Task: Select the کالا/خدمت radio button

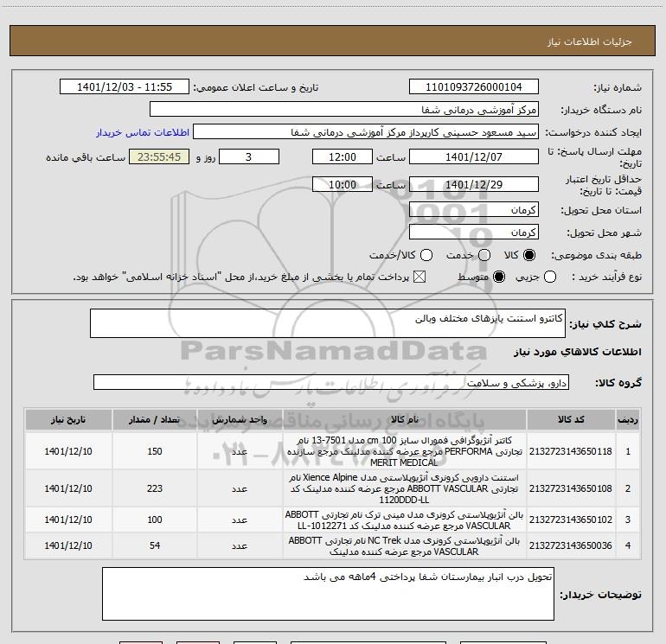Action: (x=426, y=255)
